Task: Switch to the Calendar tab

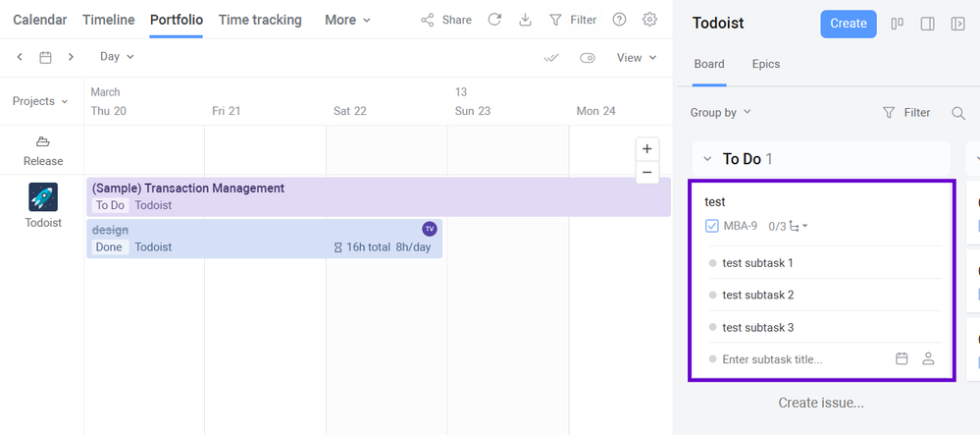Action: point(40,20)
